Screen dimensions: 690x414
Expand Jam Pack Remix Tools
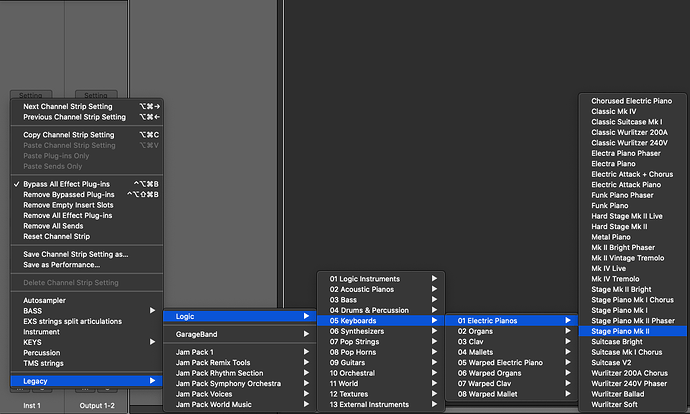click(x=239, y=363)
